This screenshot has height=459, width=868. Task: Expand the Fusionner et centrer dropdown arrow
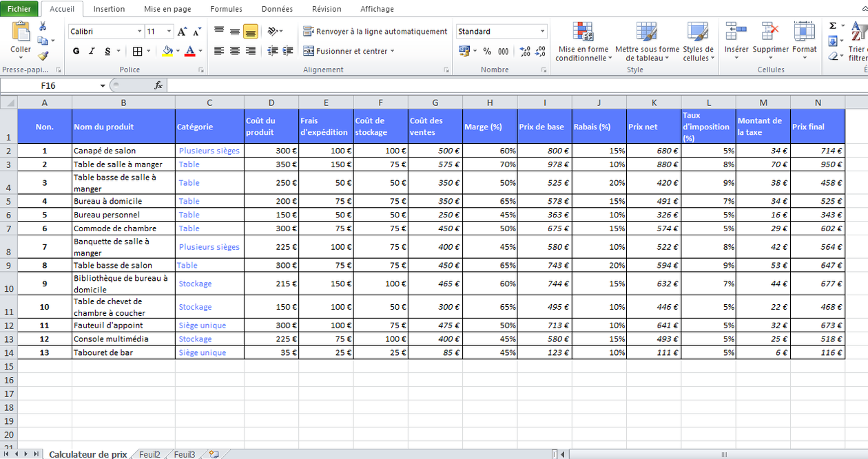[393, 51]
